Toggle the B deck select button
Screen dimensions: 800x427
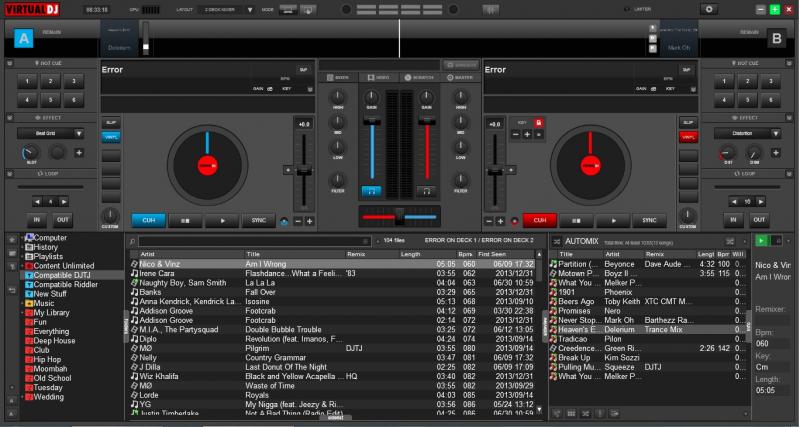777,38
